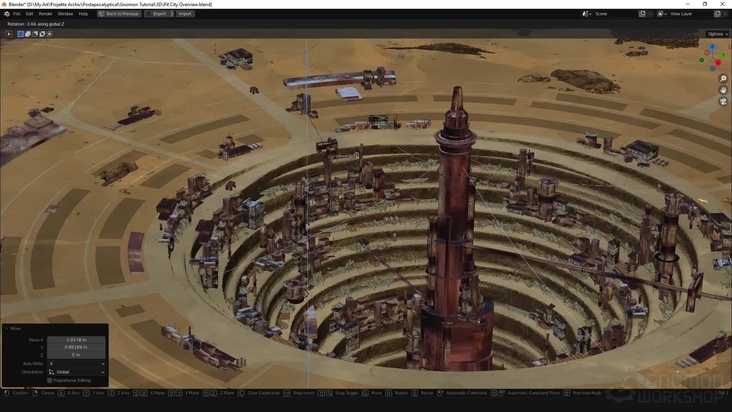Viewport: 732px width, 412px height.
Task: Click the pan hand gizmo icon
Action: pos(723,90)
